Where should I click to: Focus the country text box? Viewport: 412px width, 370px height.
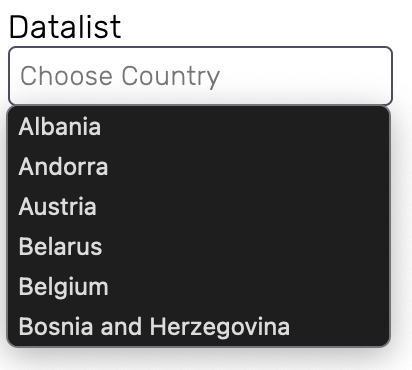(x=200, y=76)
